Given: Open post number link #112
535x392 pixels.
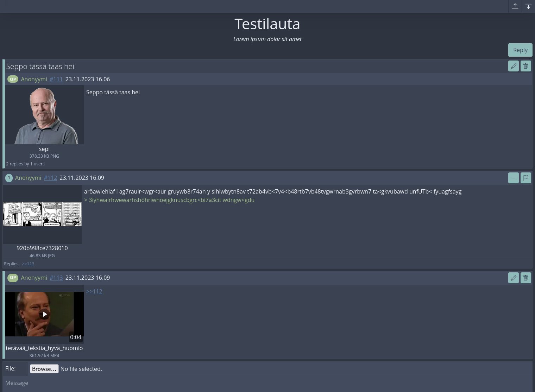Looking at the screenshot, I should point(50,178).
